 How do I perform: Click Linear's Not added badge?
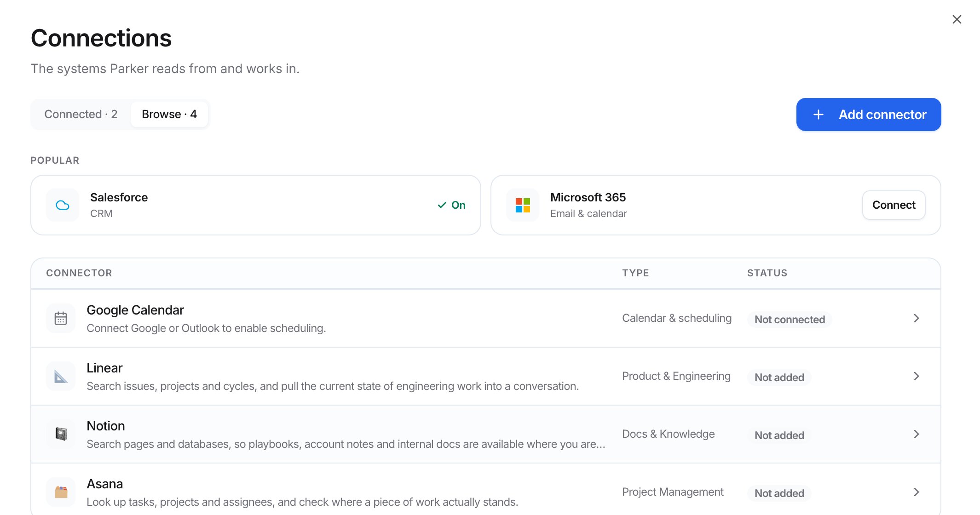click(x=779, y=378)
